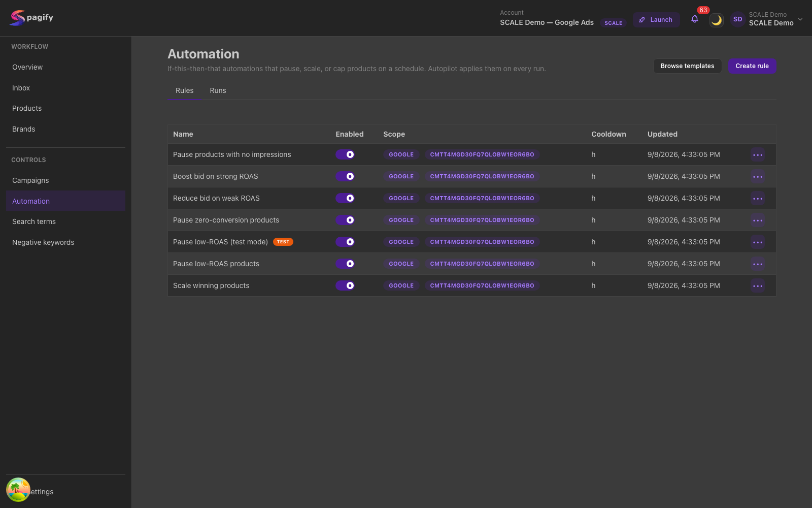Click the Enabled column header
The image size is (812, 508).
(350, 134)
